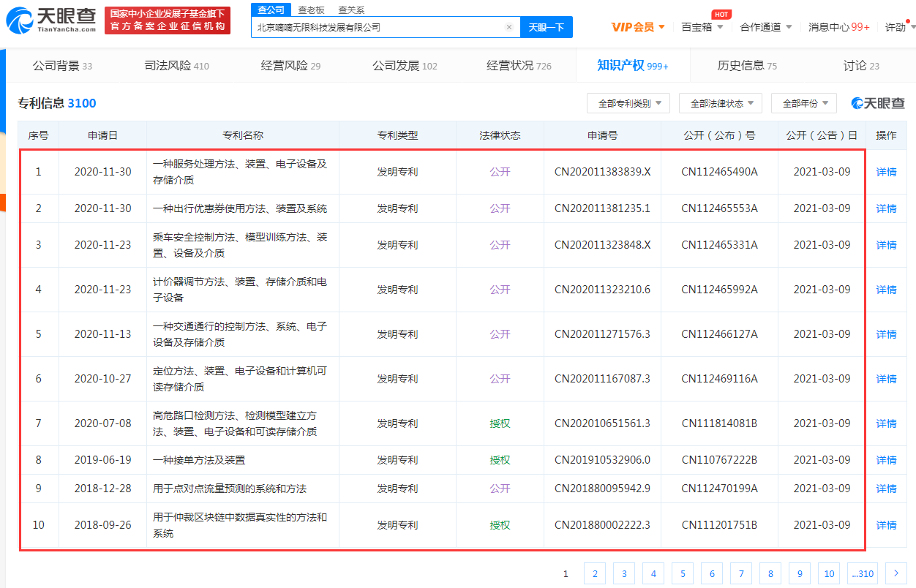
Task: Switch to the 历史信息 tab
Action: point(747,66)
